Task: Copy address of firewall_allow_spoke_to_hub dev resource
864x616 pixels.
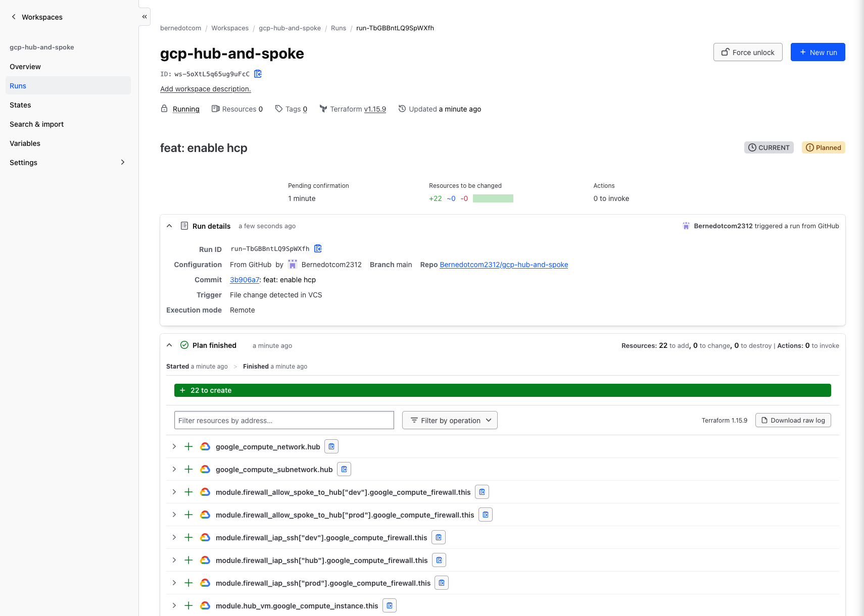Action: [x=482, y=492]
